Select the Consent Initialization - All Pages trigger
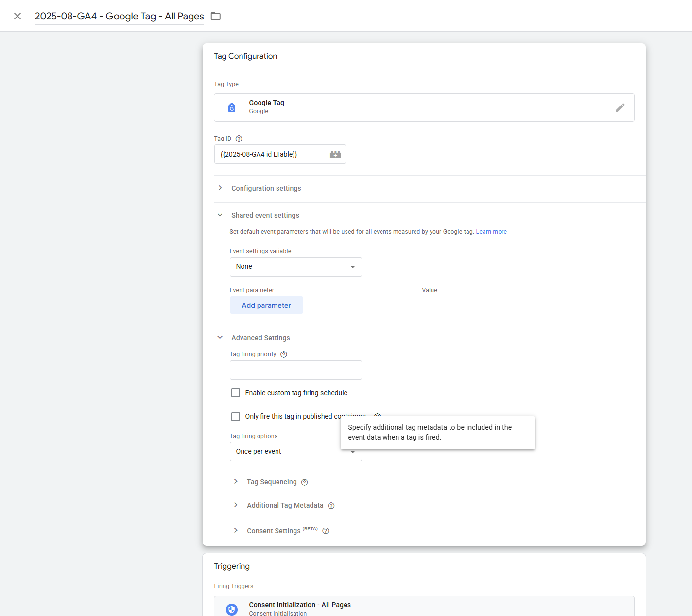 tap(299, 605)
